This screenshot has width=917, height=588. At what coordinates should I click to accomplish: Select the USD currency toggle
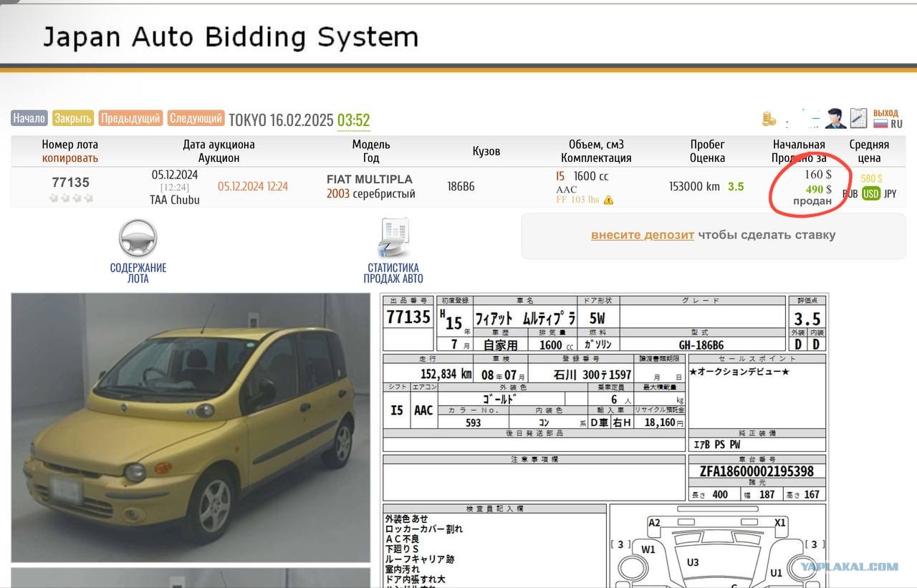coord(870,193)
